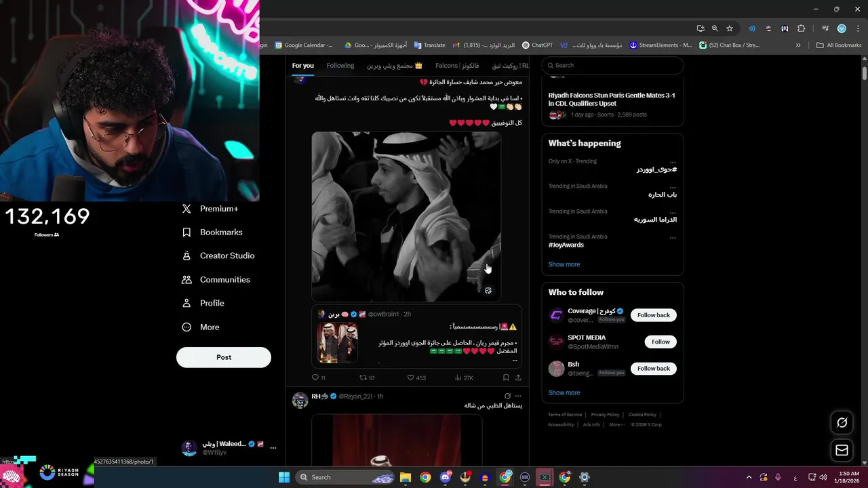Screen dimensions: 868x488
Task: Open the مجتمع ويلي وبرين tab
Action: pos(395,66)
